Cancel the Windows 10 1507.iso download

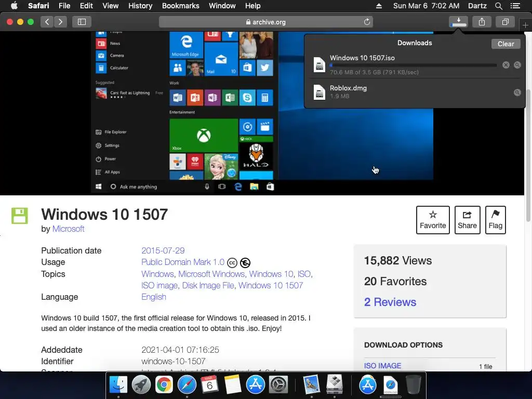coord(506,65)
